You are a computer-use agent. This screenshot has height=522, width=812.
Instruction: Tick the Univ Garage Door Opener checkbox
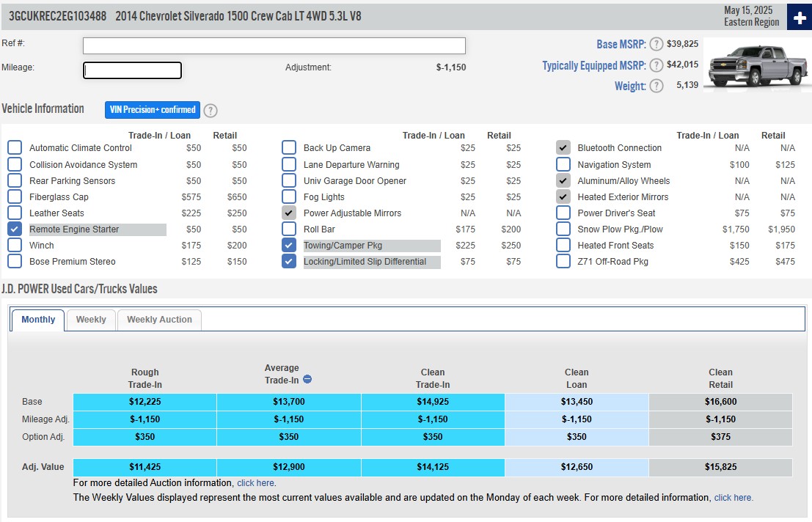coord(289,180)
